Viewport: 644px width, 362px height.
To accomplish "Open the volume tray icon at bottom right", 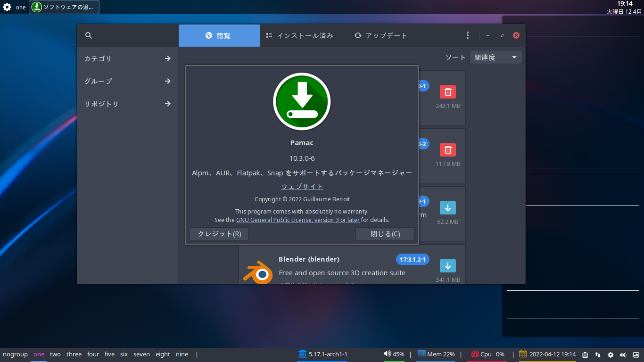I will click(623, 355).
